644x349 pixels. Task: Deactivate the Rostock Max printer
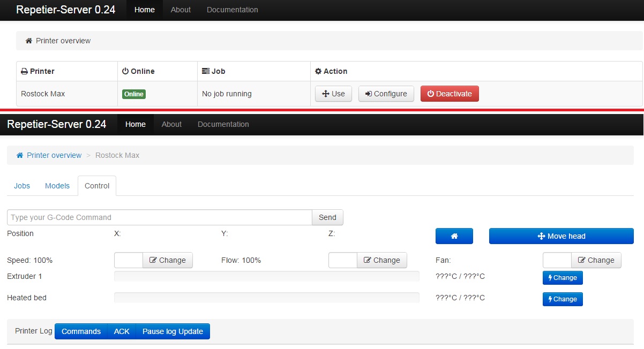449,94
